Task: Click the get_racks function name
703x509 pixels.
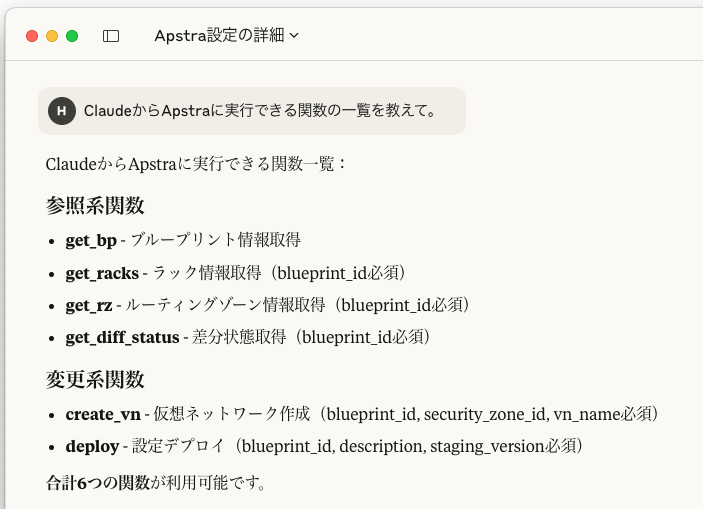Action: point(102,273)
